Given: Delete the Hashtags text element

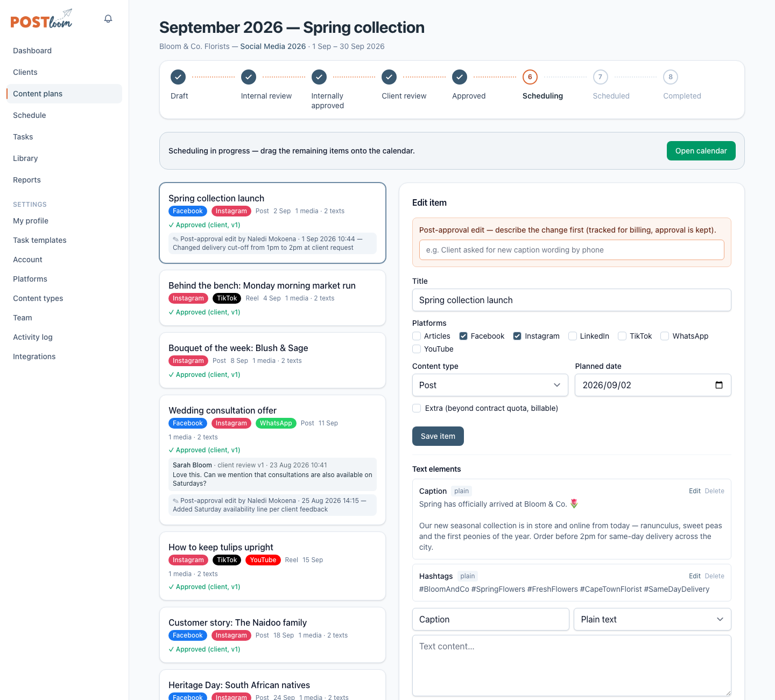Looking at the screenshot, I should point(714,576).
